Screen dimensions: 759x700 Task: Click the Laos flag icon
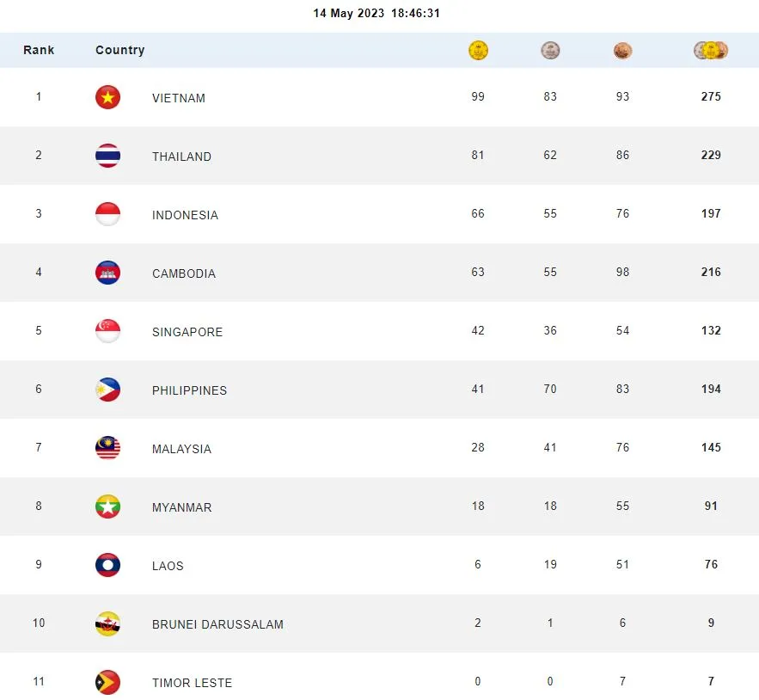pos(107,565)
